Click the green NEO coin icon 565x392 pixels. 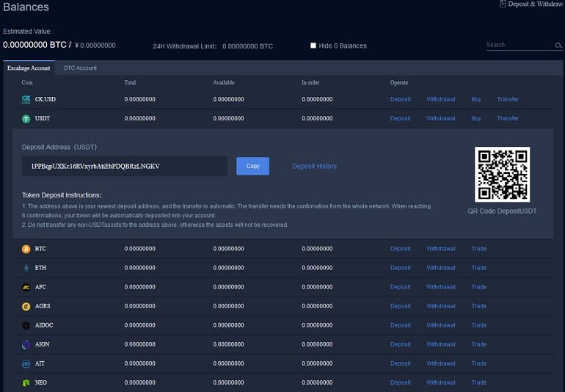[x=26, y=382]
